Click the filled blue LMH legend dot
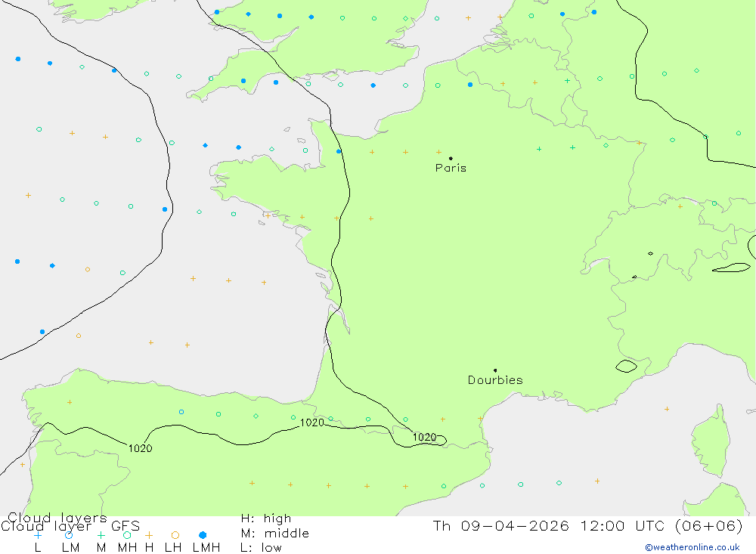The image size is (756, 554). click(203, 535)
